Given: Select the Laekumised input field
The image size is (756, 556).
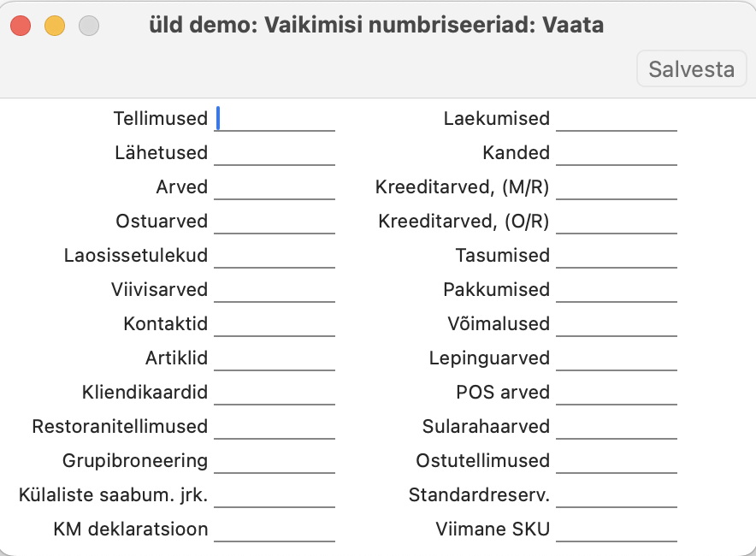Looking at the screenshot, I should [616, 119].
